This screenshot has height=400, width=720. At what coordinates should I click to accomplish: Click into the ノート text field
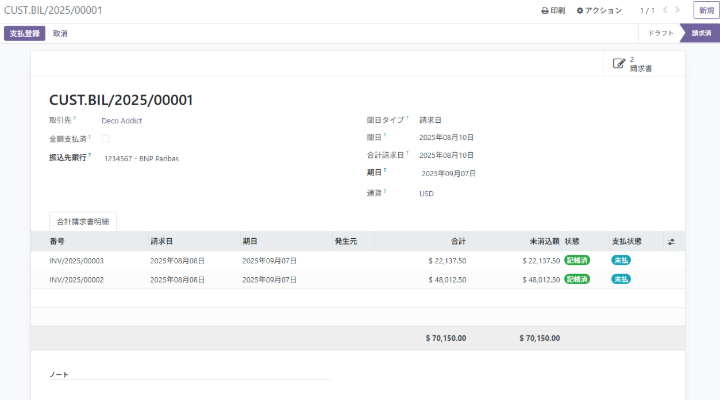(x=190, y=388)
